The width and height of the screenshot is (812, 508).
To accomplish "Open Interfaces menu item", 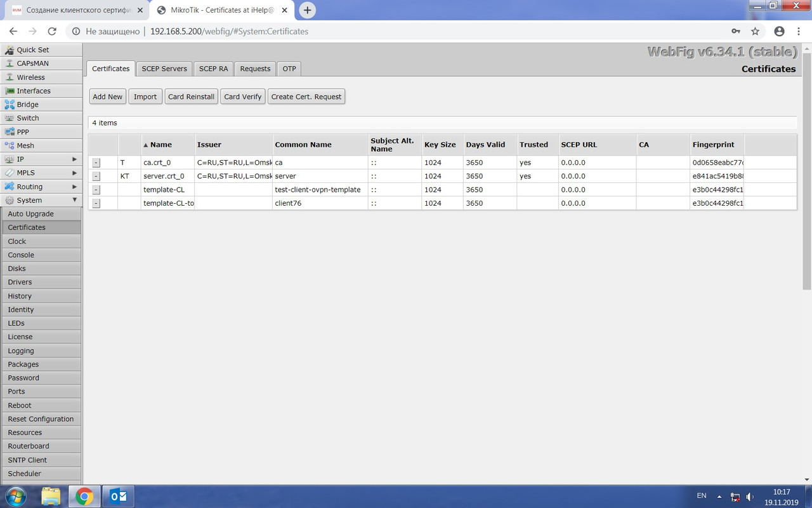I will (x=41, y=91).
